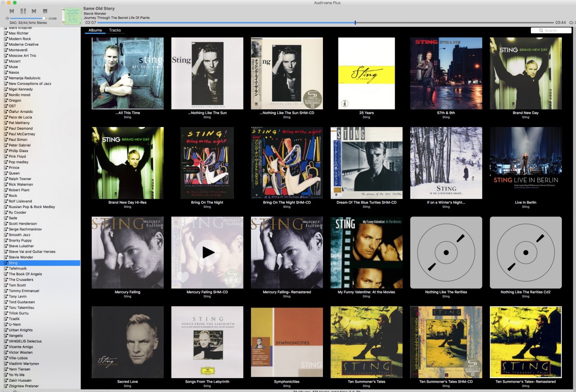The height and width of the screenshot is (392, 576).
Task: Click the playlist icon next to Pink Floyd
Action: 5,157
